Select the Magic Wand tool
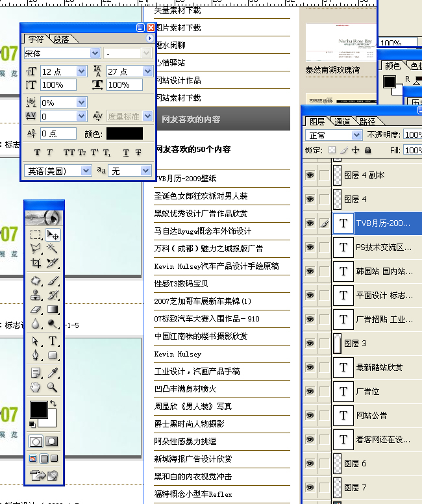422x504 pixels. (x=53, y=249)
